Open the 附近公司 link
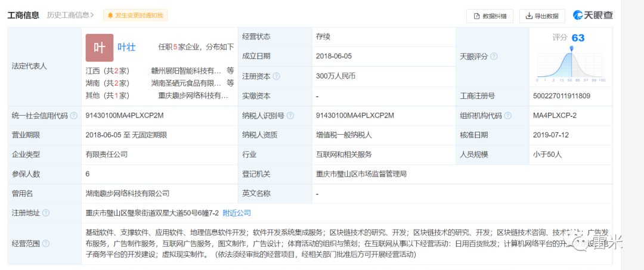Image resolution: width=644 pixels, height=270 pixels. pyautogui.click(x=237, y=213)
